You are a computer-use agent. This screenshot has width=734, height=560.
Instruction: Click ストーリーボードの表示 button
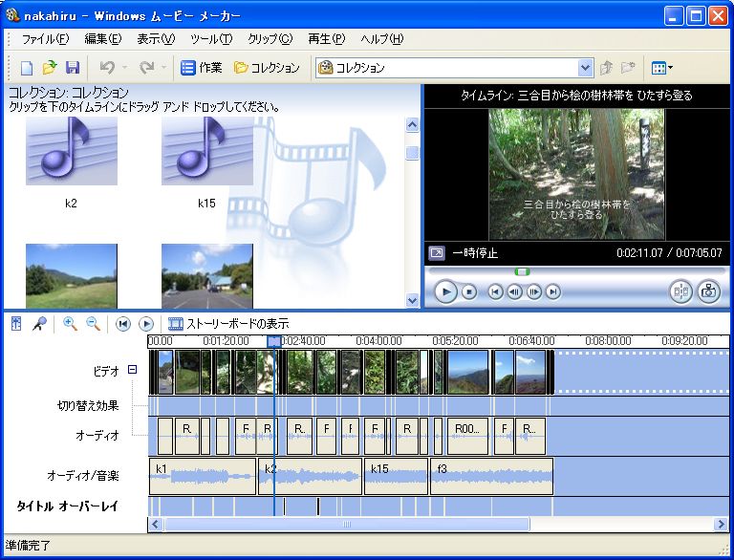point(228,324)
